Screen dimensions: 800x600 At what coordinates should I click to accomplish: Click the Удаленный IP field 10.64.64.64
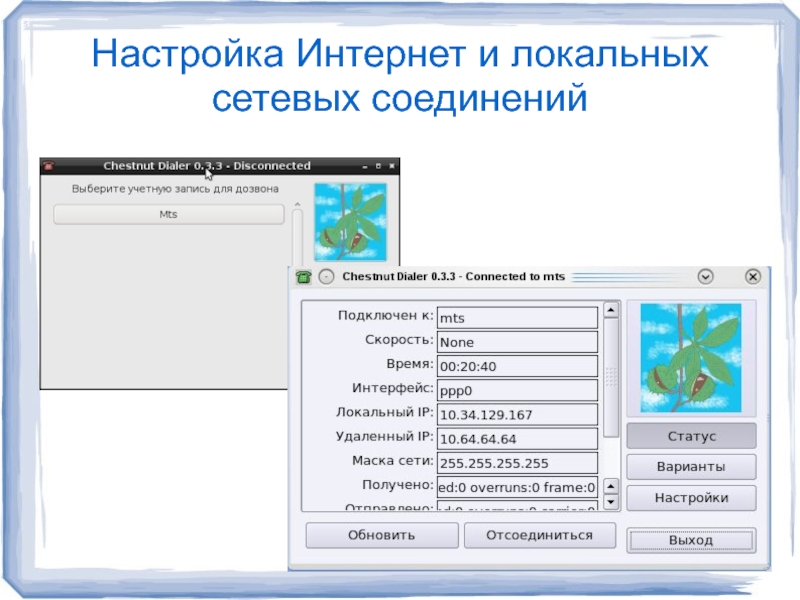517,439
